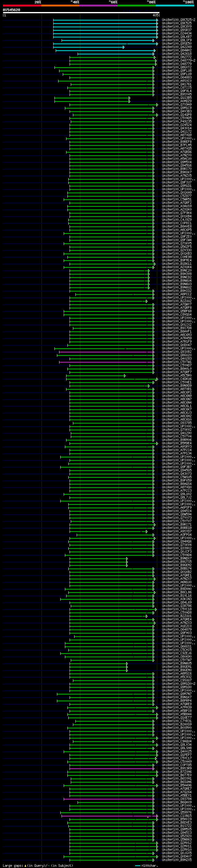Screen dimensions: 197x868
Task: Open hit UniRef100_A7R459
Action: click(177, 338)
